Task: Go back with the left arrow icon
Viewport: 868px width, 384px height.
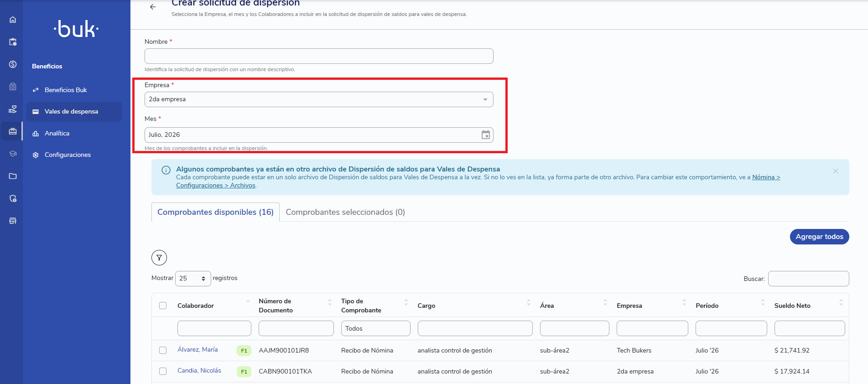Action: click(x=153, y=7)
